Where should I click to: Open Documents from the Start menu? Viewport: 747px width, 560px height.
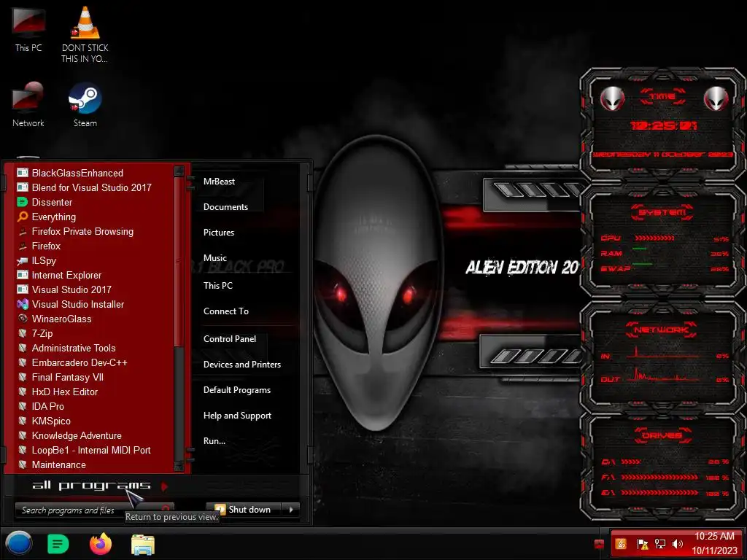coord(226,207)
